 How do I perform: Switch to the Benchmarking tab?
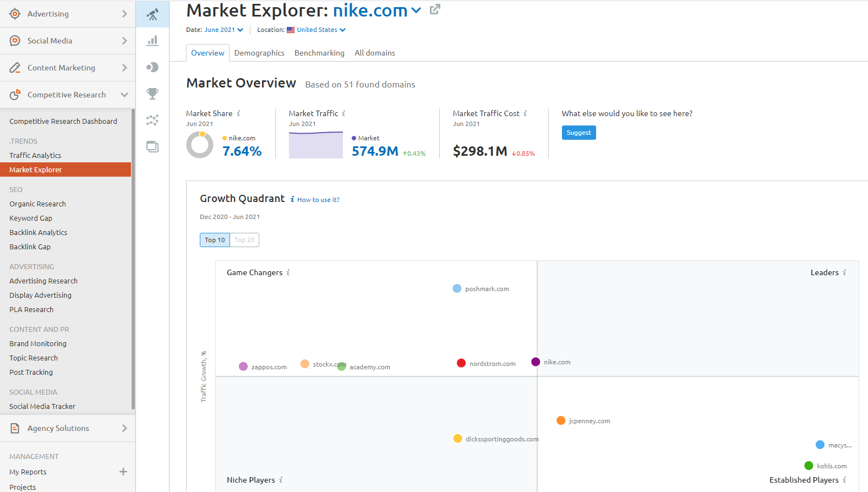coord(319,53)
